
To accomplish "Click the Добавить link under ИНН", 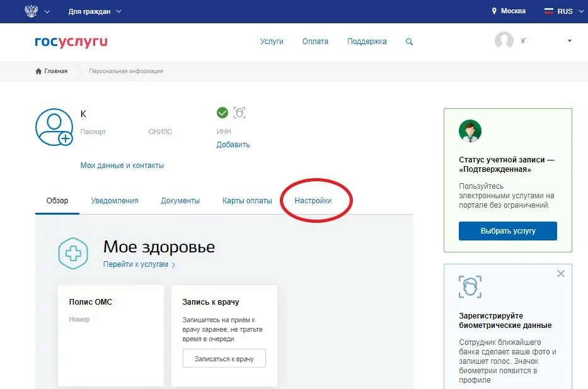I will click(233, 145).
